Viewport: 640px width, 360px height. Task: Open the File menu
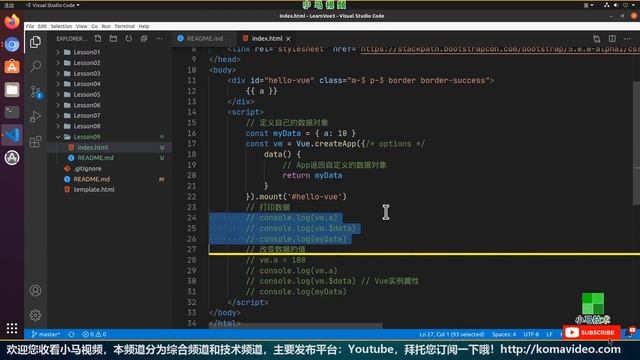pos(30,26)
